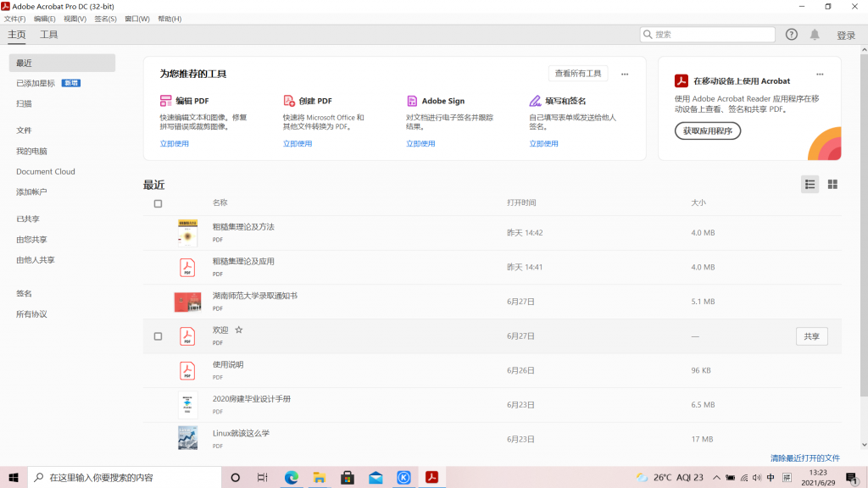Star the 欢迎 file
The width and height of the screenshot is (868, 488).
238,330
